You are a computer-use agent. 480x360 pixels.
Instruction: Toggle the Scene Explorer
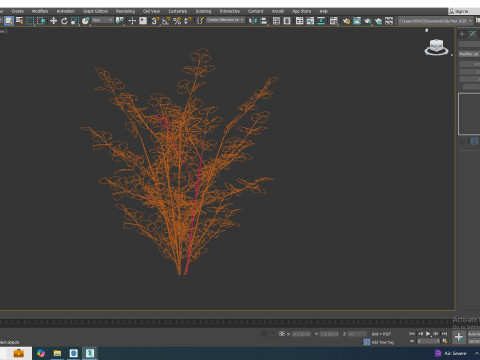(x=276, y=21)
